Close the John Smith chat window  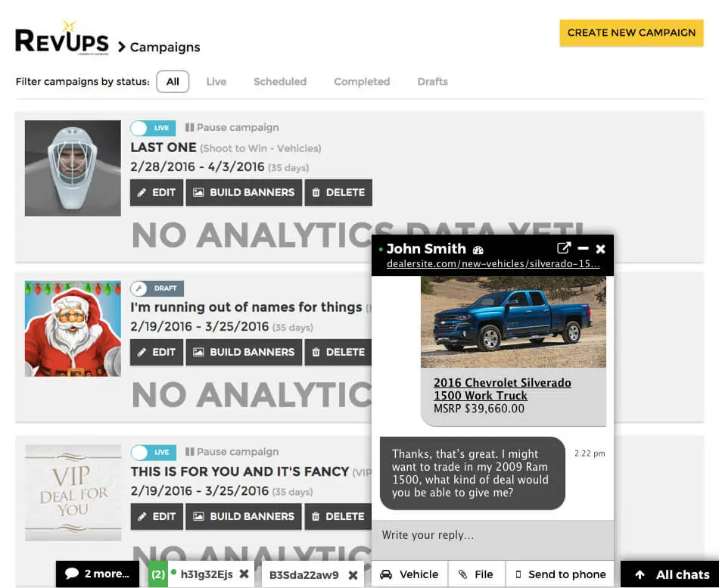coord(600,248)
